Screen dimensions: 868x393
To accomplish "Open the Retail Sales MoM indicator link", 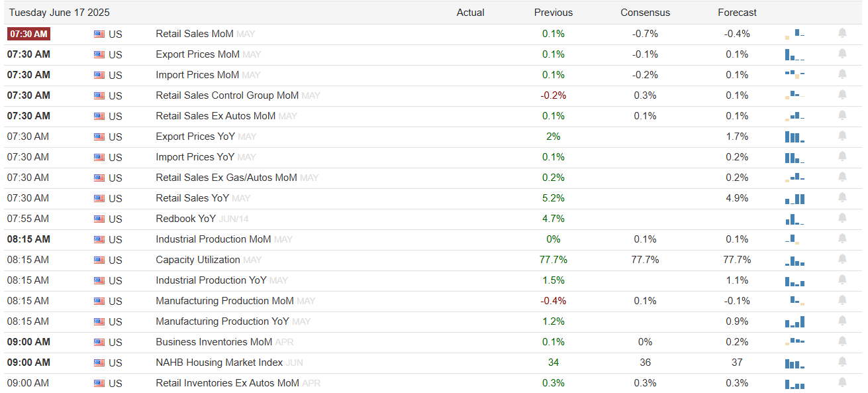I will [195, 34].
